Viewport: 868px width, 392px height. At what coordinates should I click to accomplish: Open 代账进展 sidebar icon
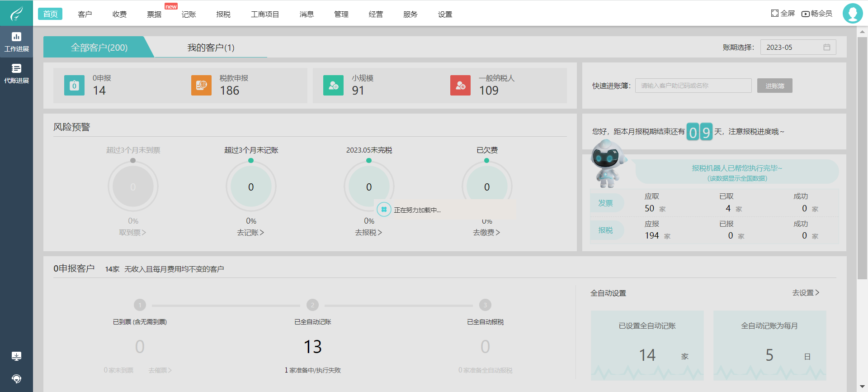[16, 73]
